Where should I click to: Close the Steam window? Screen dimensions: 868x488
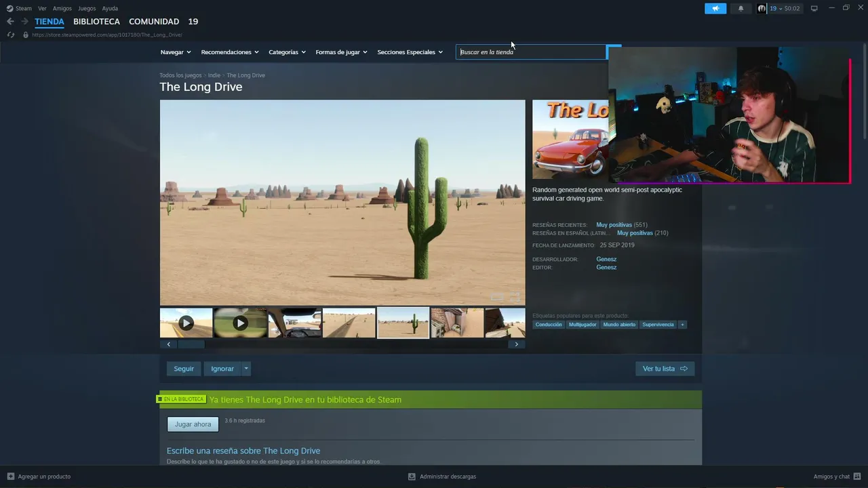coord(860,8)
